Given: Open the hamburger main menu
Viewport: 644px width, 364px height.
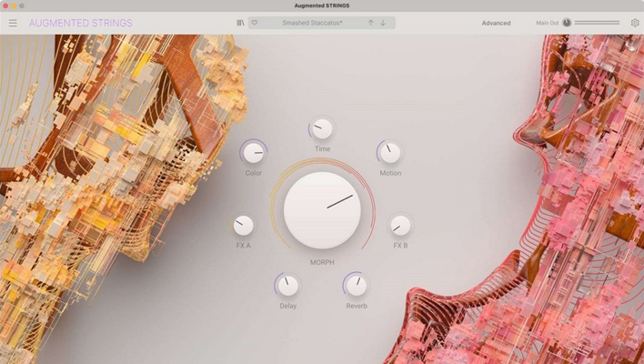Looking at the screenshot, I should click(x=13, y=23).
